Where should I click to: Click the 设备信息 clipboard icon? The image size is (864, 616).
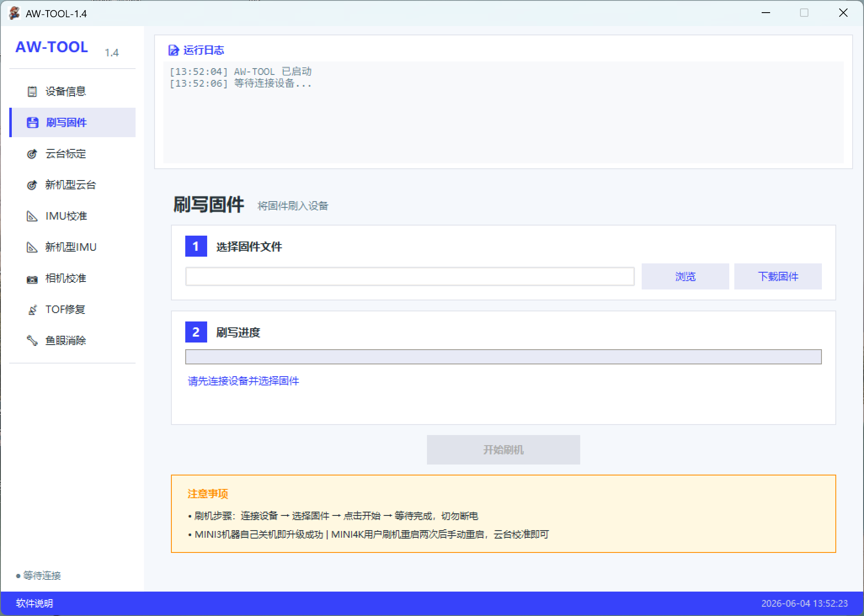tap(32, 91)
